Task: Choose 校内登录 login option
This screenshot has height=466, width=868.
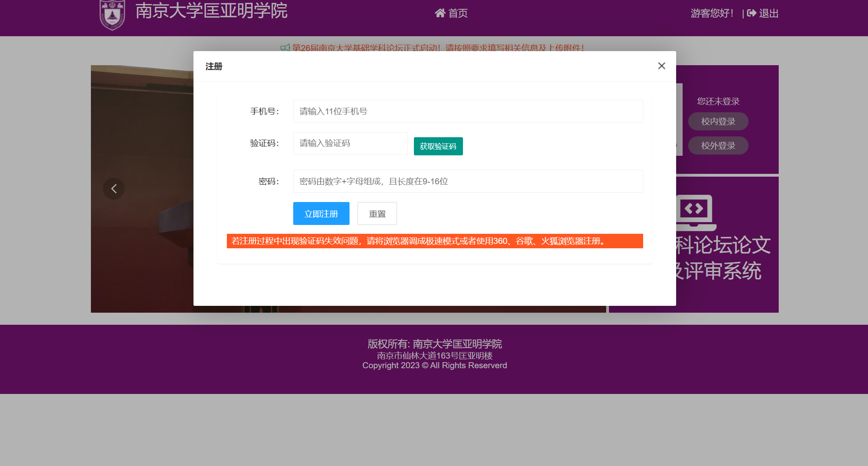Action: tap(718, 122)
